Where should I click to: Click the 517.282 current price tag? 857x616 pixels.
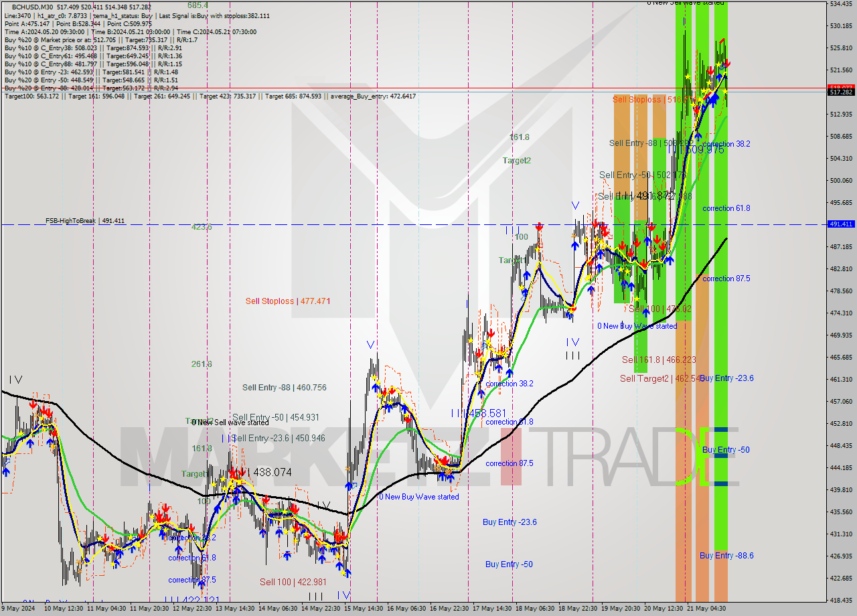point(841,92)
